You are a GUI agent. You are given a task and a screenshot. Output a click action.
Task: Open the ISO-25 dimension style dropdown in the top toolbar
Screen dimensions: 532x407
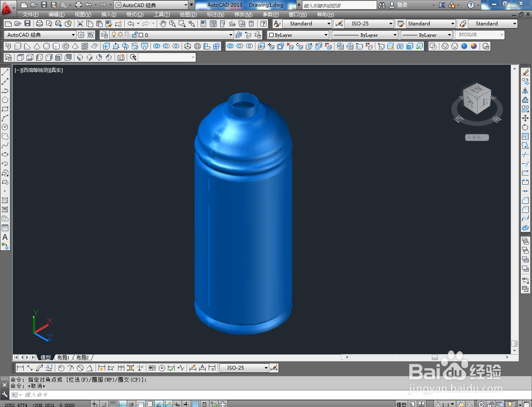(x=390, y=24)
